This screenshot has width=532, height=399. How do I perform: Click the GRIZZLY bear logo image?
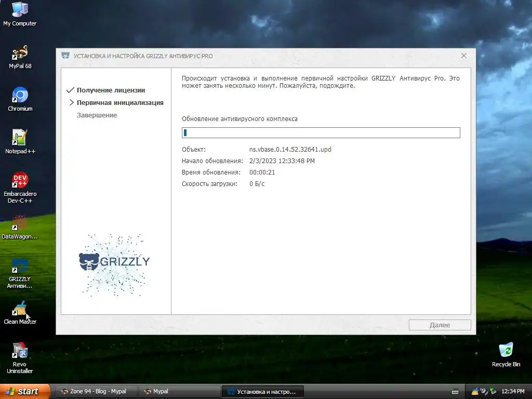(114, 264)
